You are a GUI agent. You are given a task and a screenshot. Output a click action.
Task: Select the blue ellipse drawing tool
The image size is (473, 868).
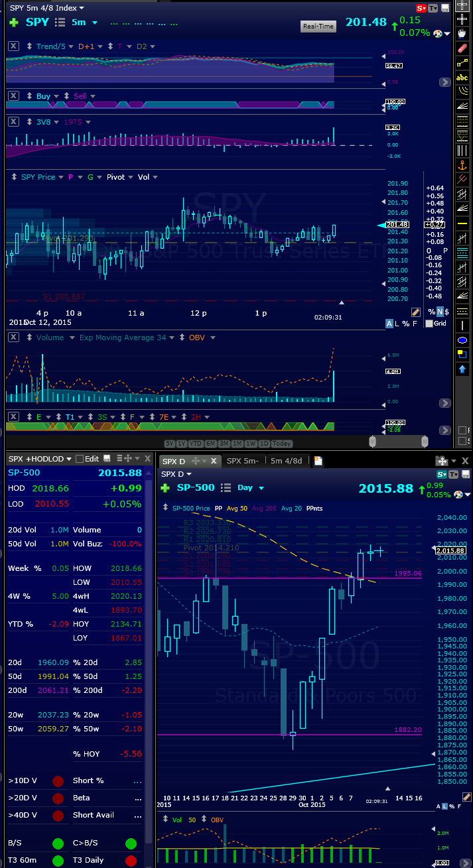(462, 340)
